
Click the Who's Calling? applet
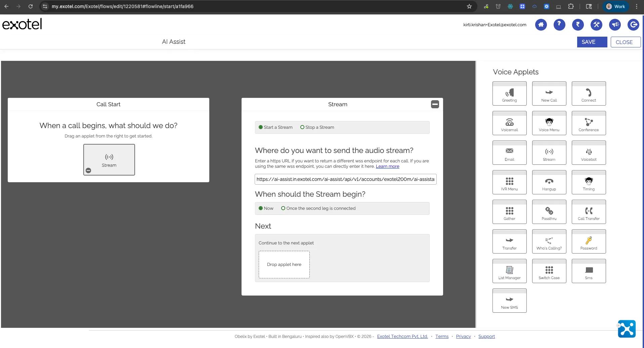click(549, 241)
